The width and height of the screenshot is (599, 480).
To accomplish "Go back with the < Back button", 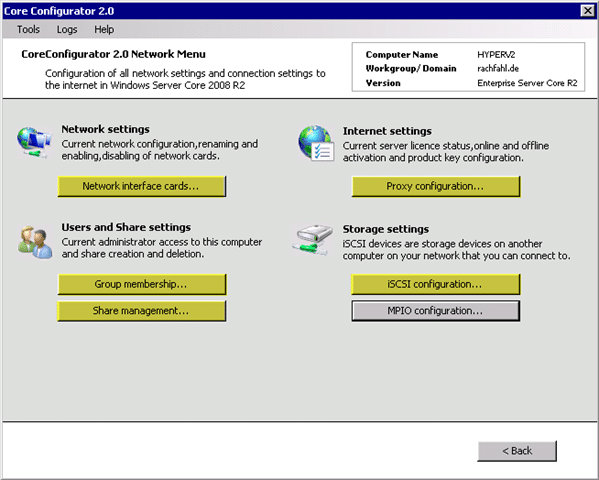I will pos(517,451).
